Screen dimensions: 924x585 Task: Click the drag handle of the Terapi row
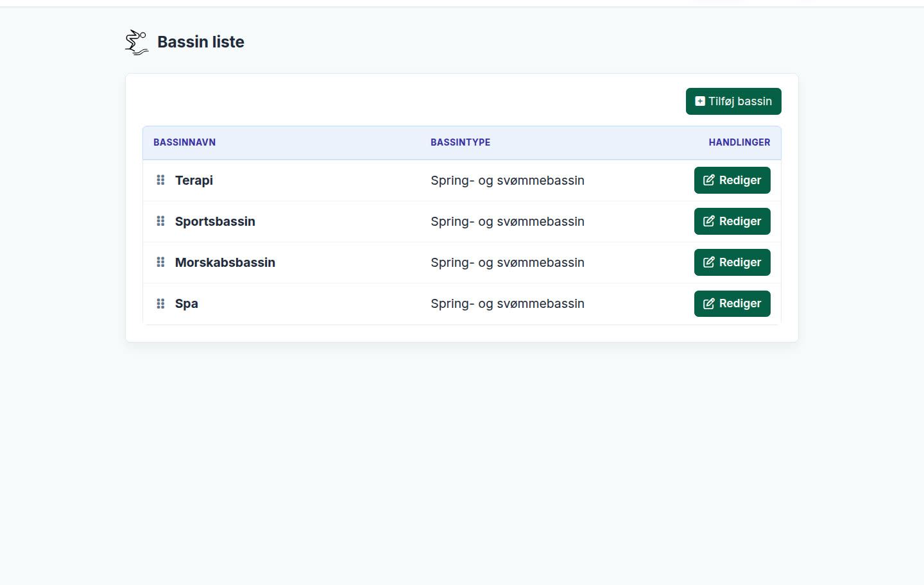coord(160,180)
